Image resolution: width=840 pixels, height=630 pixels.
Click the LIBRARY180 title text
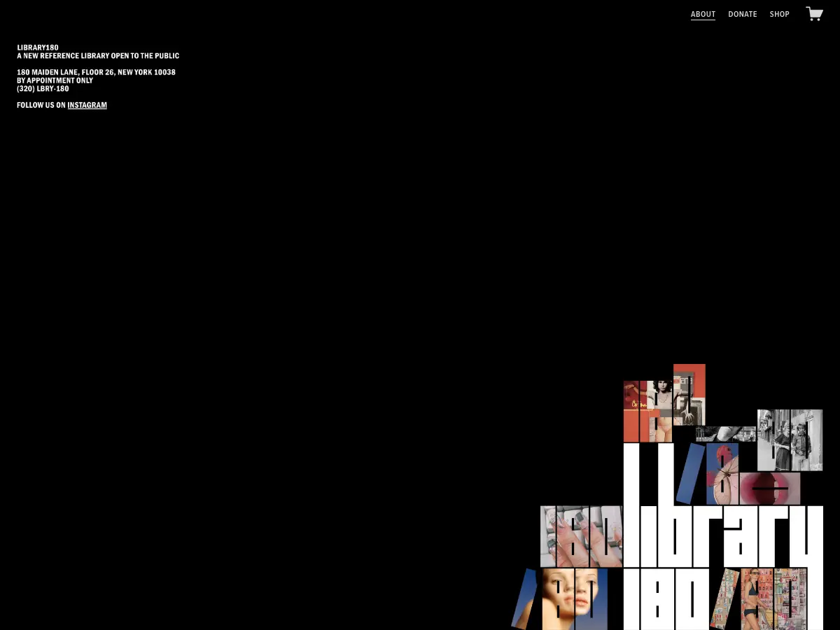pyautogui.click(x=38, y=48)
